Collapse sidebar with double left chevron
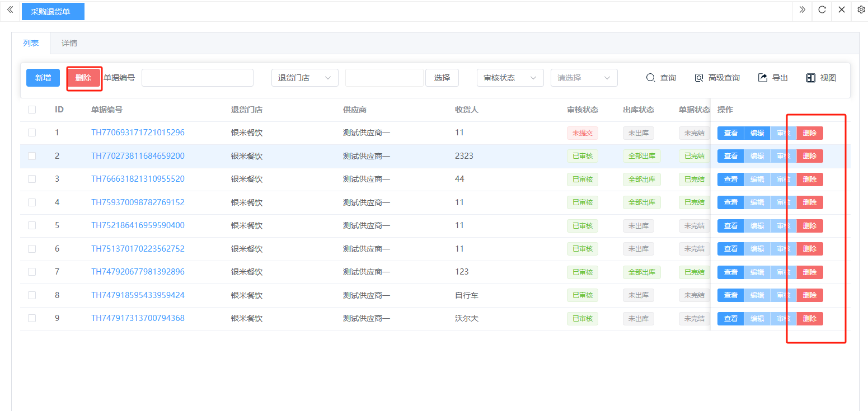Viewport: 868px width, 411px height. [10, 10]
